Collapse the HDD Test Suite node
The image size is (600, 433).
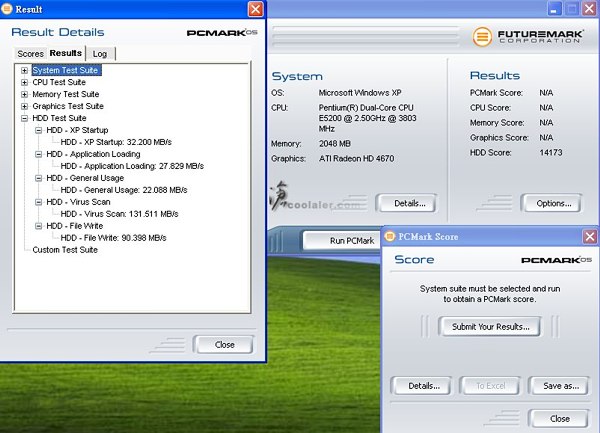point(24,118)
